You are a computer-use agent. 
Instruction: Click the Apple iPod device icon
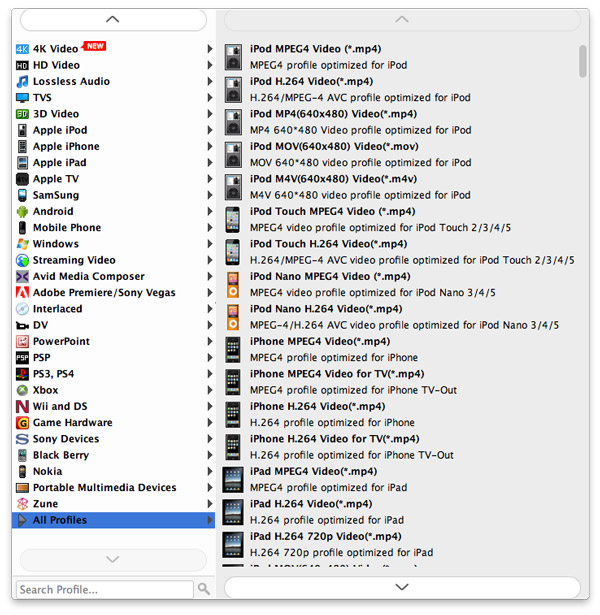click(22, 130)
